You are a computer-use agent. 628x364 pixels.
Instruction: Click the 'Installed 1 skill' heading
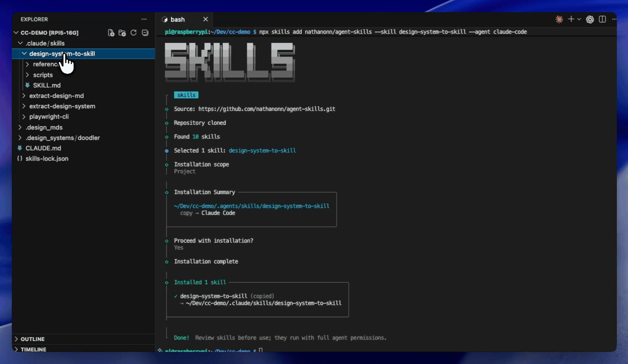click(x=200, y=282)
